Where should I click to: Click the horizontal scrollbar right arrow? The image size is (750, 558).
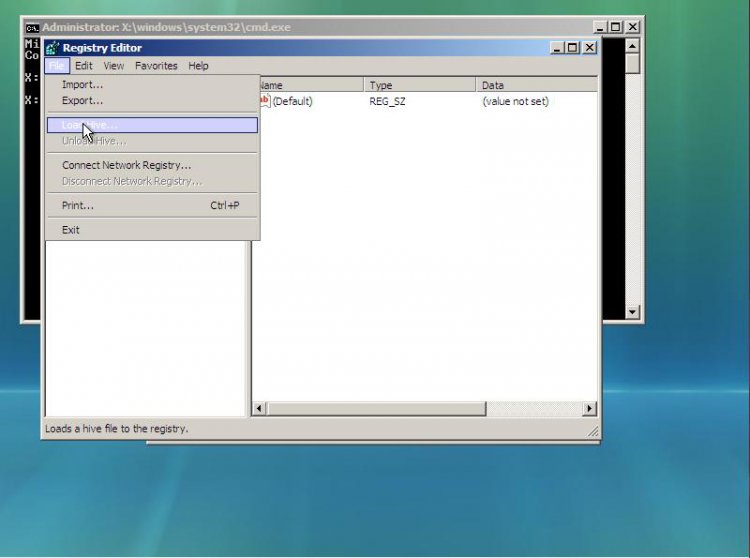[589, 409]
